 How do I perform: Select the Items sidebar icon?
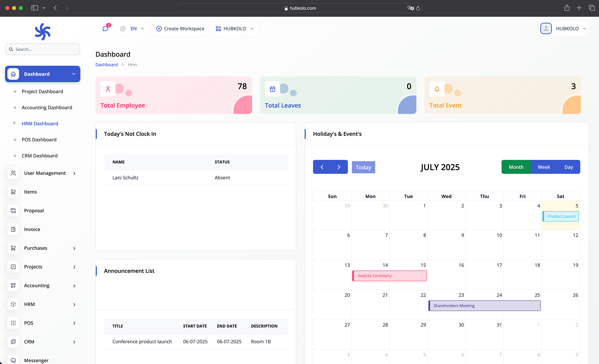click(13, 192)
